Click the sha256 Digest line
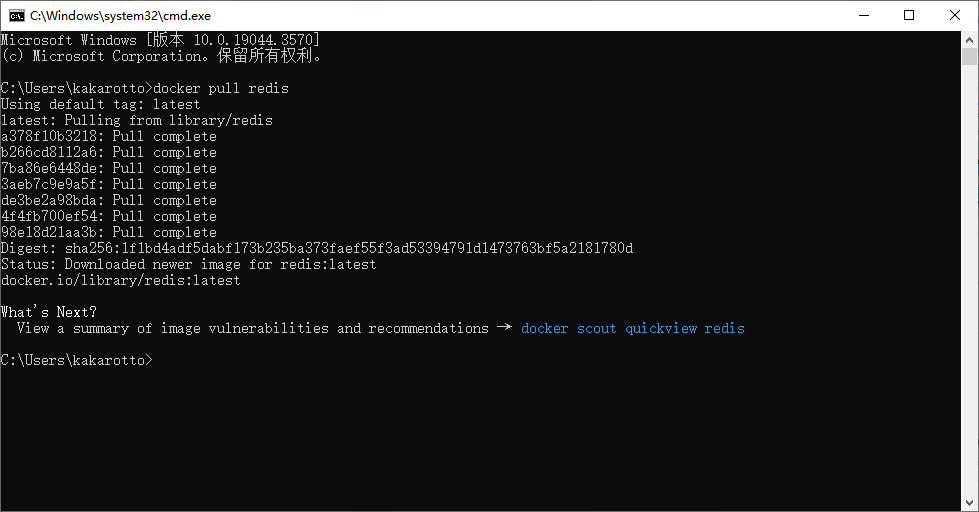The image size is (979, 512). (316, 248)
